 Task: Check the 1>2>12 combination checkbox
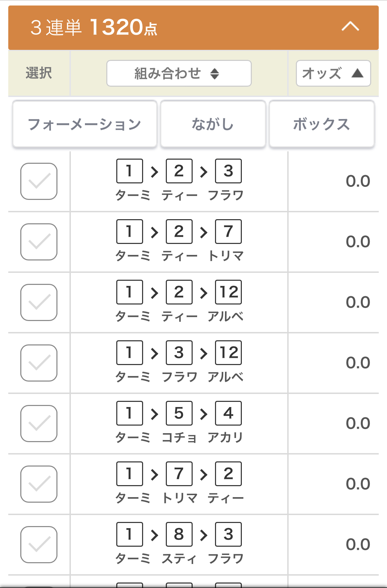39,302
